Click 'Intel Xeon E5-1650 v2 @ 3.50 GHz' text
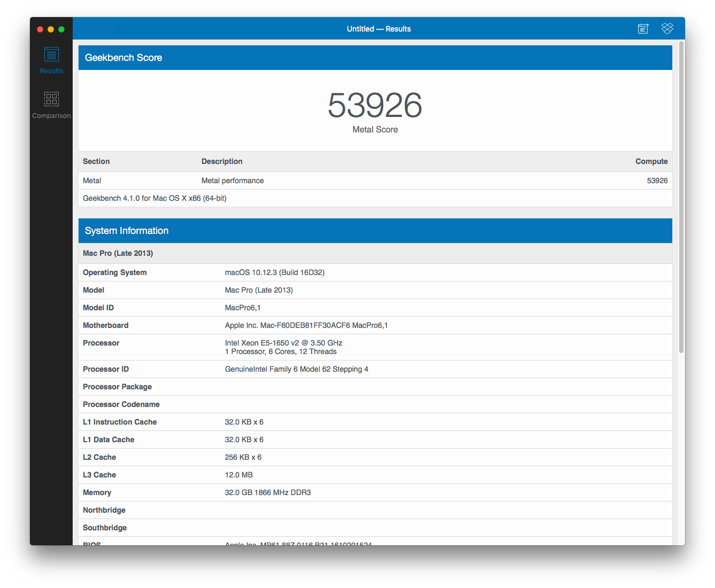 click(284, 343)
